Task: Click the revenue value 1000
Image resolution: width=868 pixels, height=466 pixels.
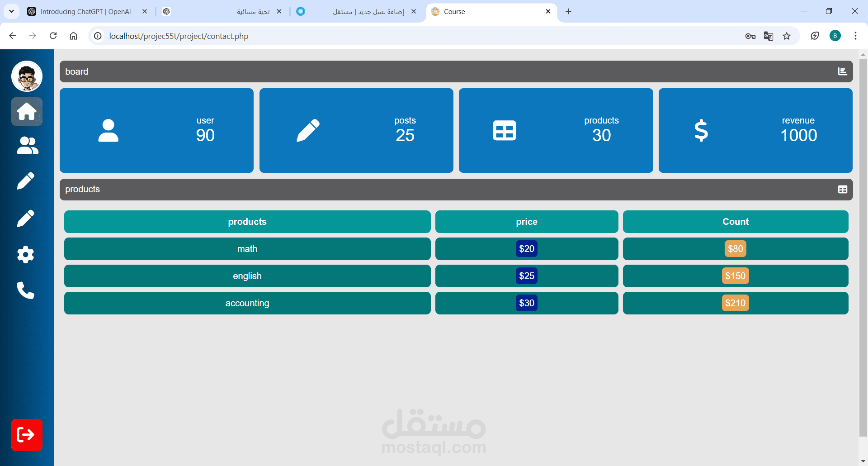Action: coord(799,135)
